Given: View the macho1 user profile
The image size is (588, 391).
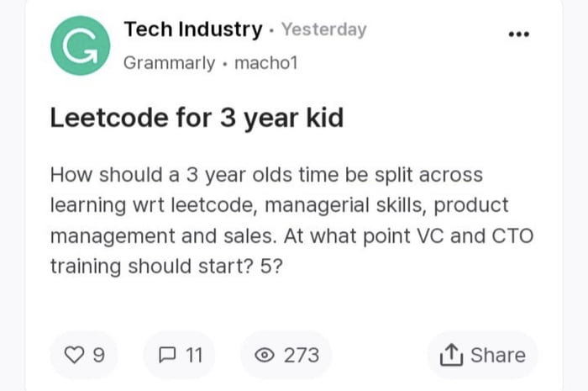Looking at the screenshot, I should pyautogui.click(x=266, y=63).
